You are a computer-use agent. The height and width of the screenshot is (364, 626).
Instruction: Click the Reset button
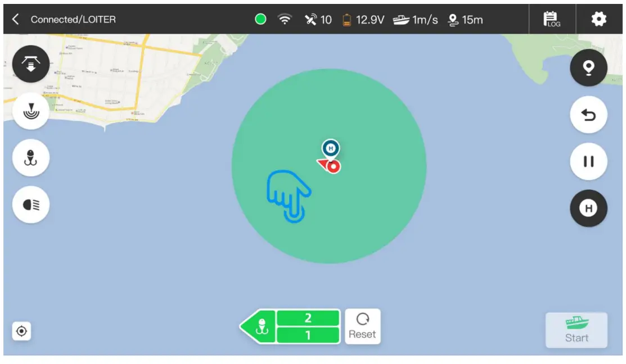363,326
